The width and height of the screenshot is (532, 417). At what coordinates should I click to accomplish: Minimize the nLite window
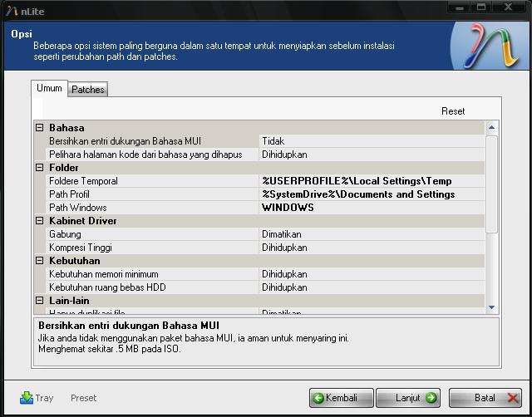pyautogui.click(x=460, y=7)
